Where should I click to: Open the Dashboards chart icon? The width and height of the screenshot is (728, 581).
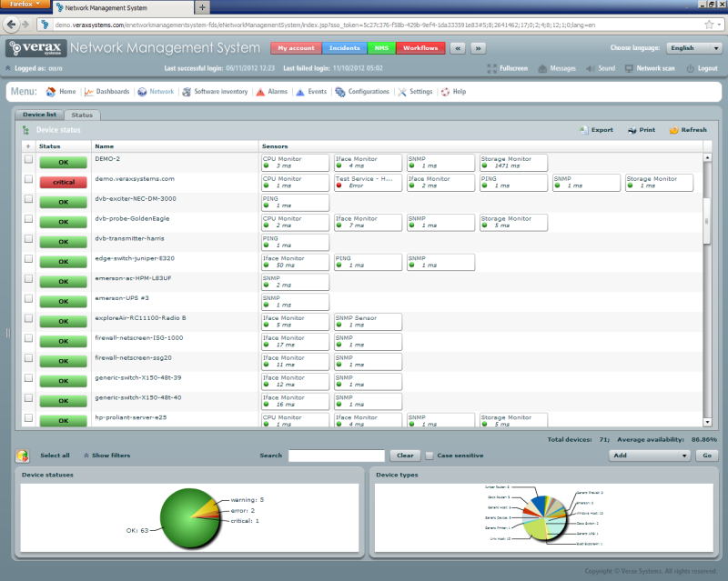[x=88, y=92]
